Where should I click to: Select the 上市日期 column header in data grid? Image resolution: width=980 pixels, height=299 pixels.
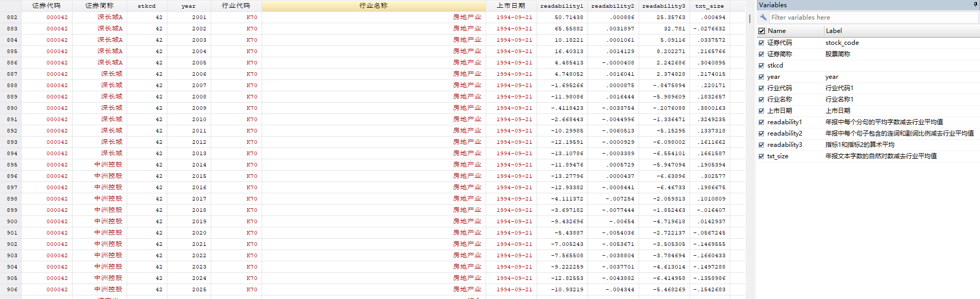[511, 6]
